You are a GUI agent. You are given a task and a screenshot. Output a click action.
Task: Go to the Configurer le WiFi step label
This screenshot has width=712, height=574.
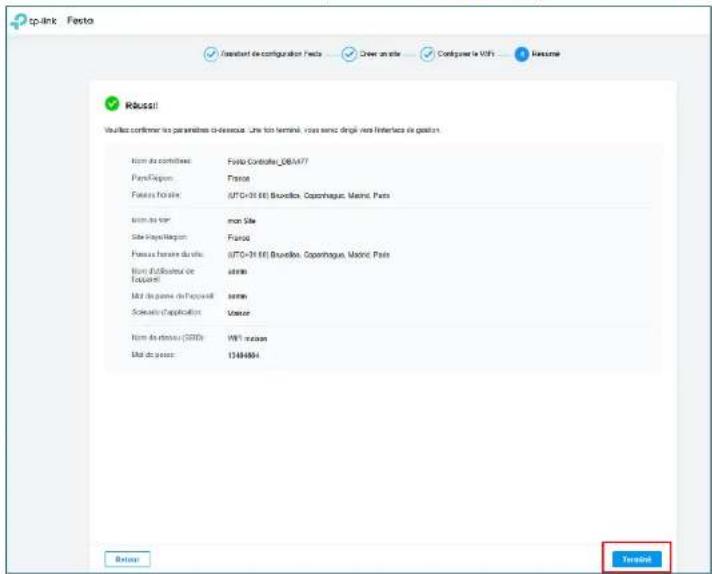466,54
